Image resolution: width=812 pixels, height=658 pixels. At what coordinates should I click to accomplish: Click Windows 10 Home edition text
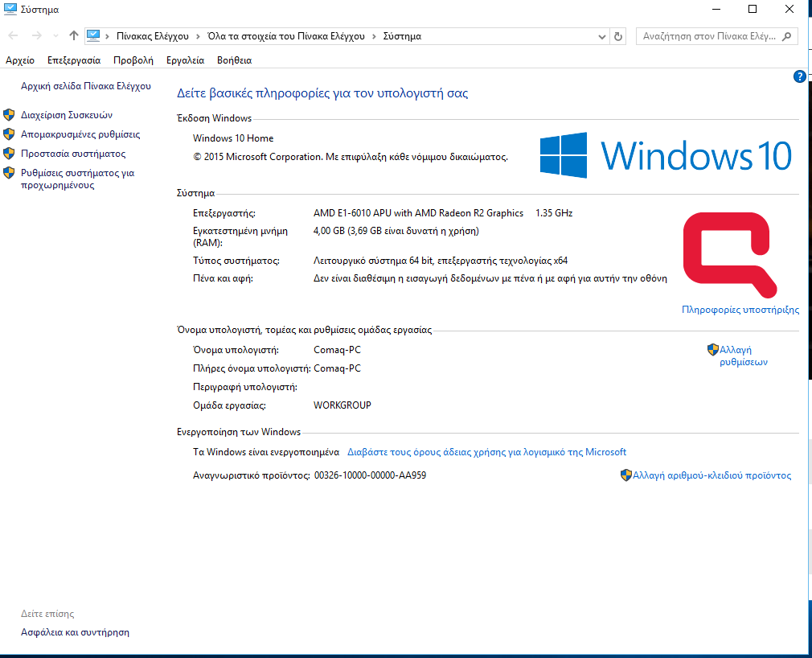pos(233,138)
